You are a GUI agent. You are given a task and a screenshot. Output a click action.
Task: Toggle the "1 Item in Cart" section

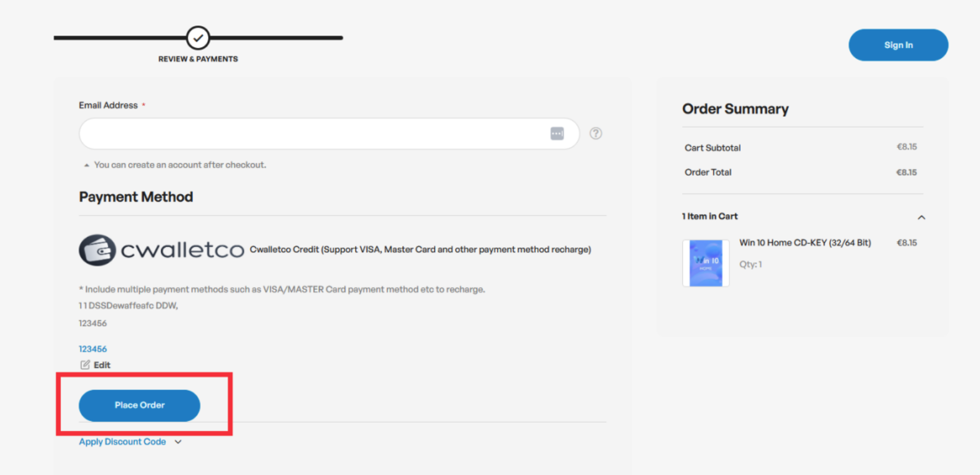pyautogui.click(x=710, y=217)
